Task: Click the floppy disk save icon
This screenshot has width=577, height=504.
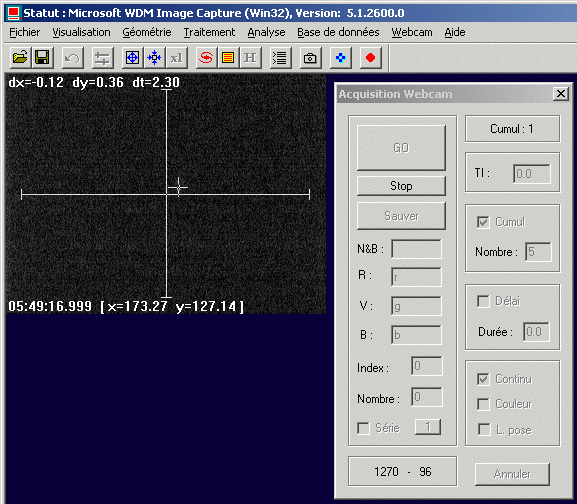Action: point(42,58)
